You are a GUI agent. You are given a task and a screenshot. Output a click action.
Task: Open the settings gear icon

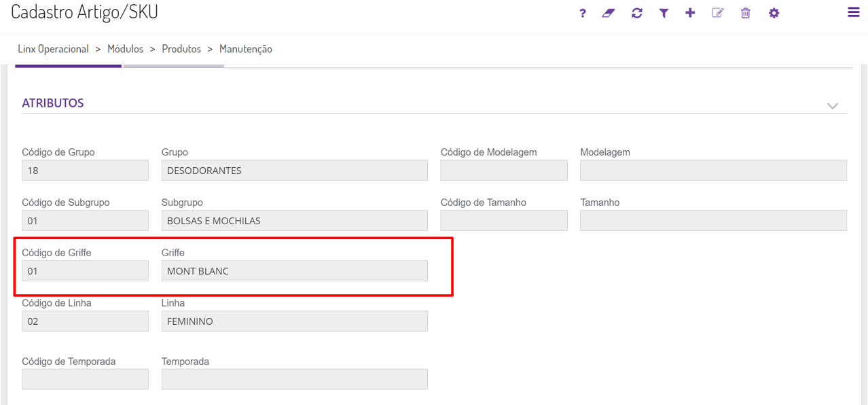coord(774,14)
